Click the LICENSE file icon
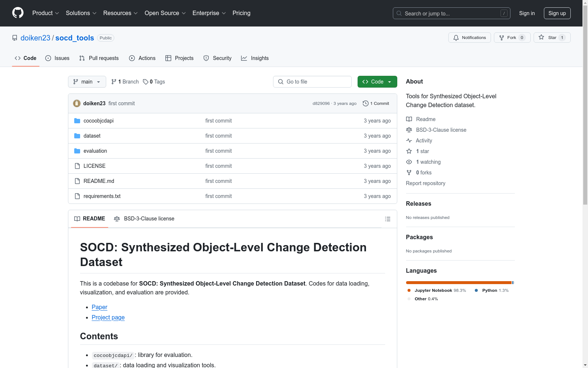588x368 pixels. pyautogui.click(x=77, y=166)
